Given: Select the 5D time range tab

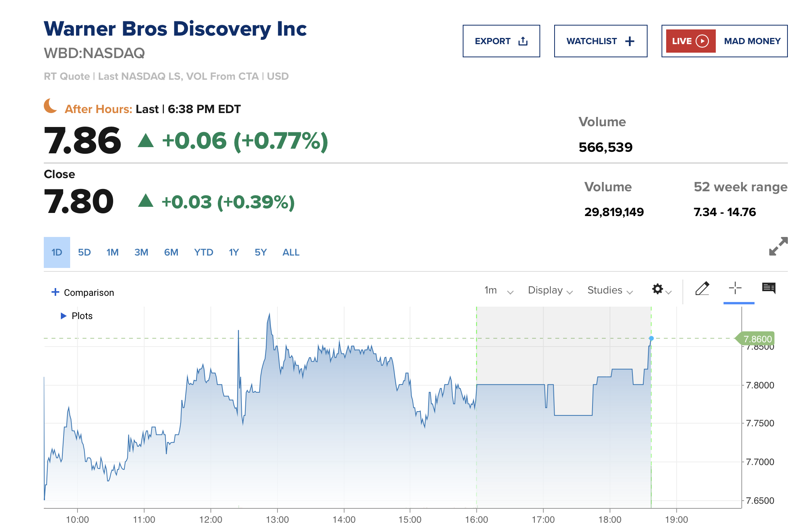Looking at the screenshot, I should point(84,252).
